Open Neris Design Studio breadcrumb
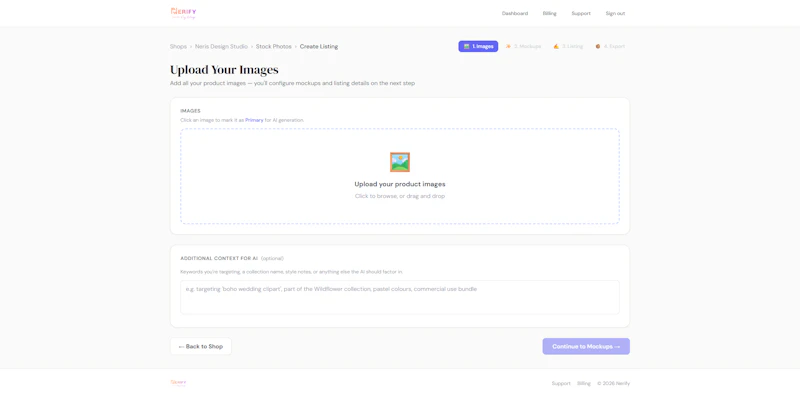The width and height of the screenshot is (800, 398). 221,46
